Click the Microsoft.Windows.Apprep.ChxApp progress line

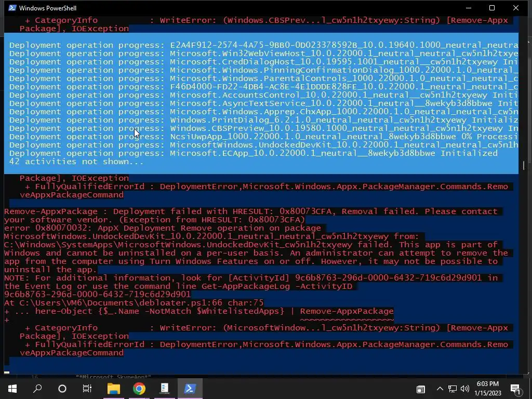click(x=263, y=112)
